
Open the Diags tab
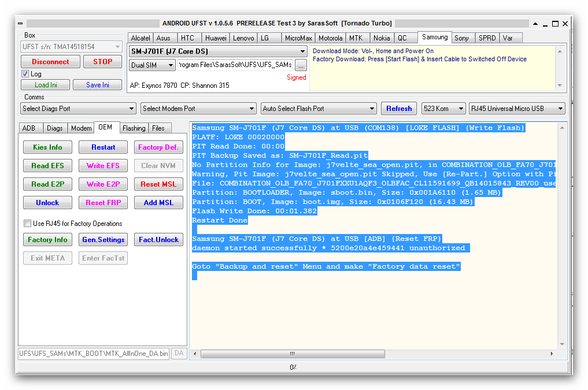55,128
